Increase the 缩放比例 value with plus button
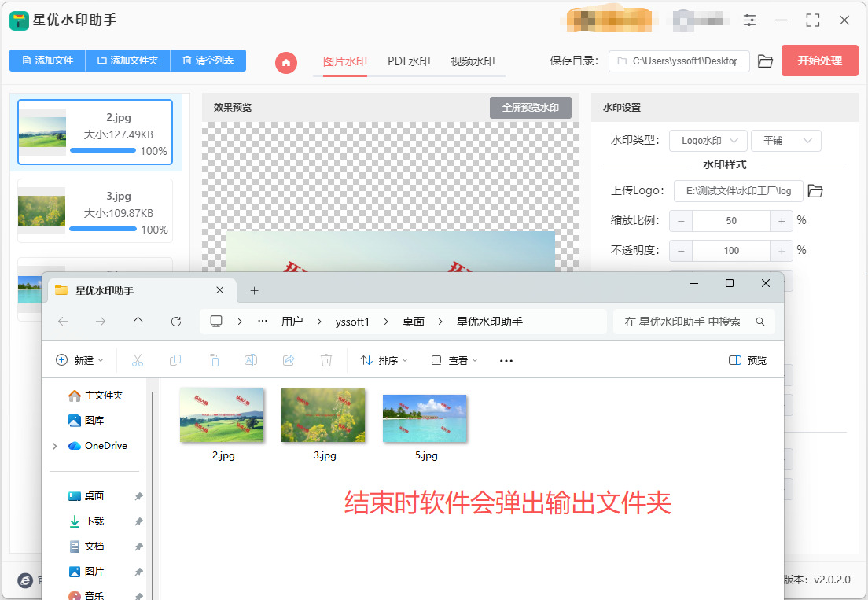This screenshot has width=868, height=600. click(782, 221)
